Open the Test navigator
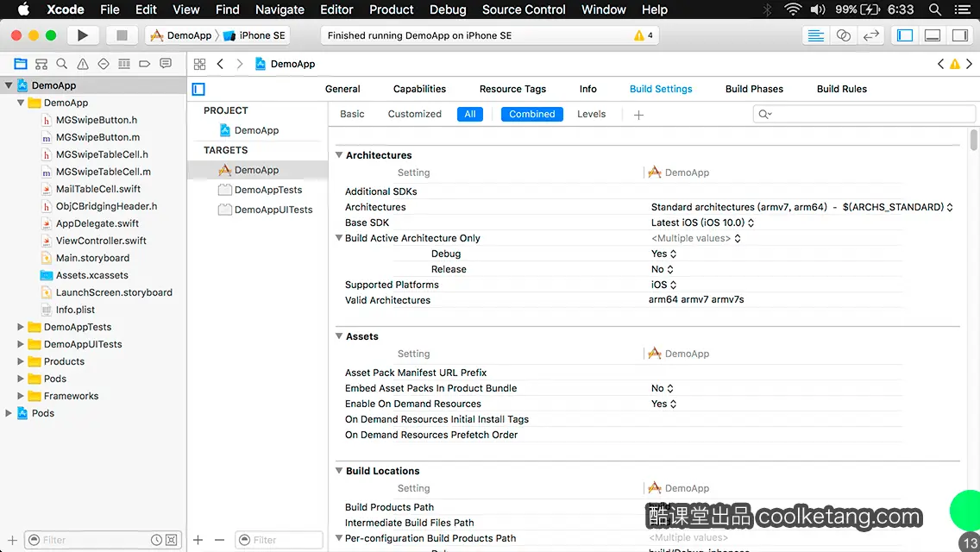The width and height of the screenshot is (980, 552). click(104, 64)
